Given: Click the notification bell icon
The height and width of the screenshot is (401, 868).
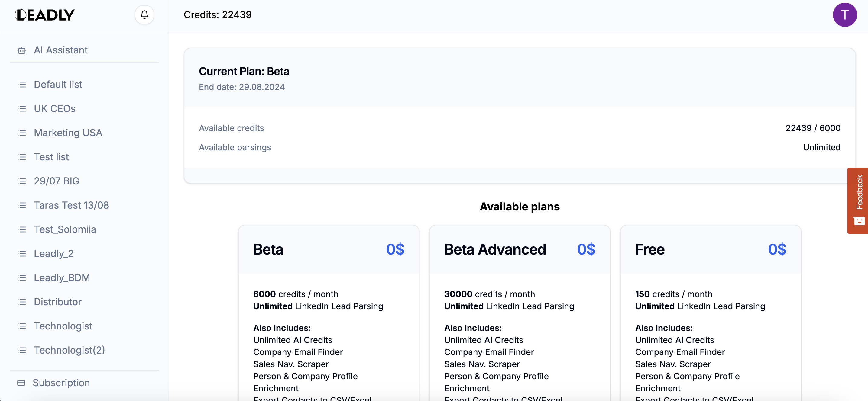Looking at the screenshot, I should pyautogui.click(x=144, y=15).
